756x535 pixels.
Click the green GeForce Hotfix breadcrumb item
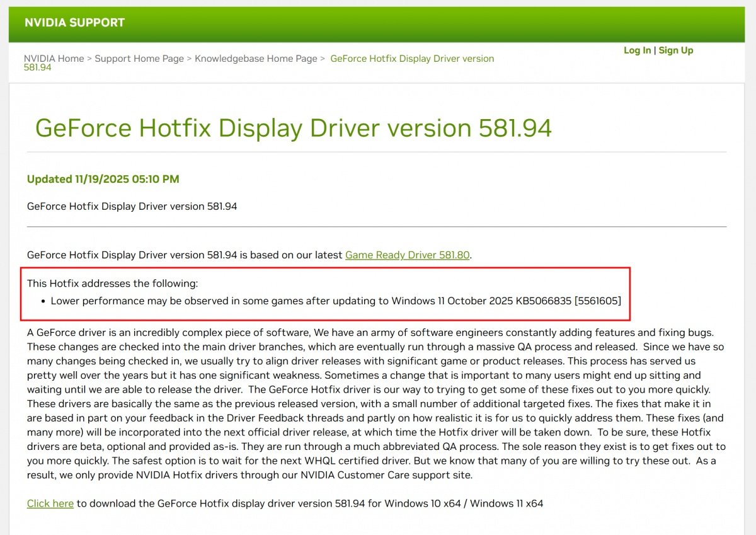tap(411, 59)
